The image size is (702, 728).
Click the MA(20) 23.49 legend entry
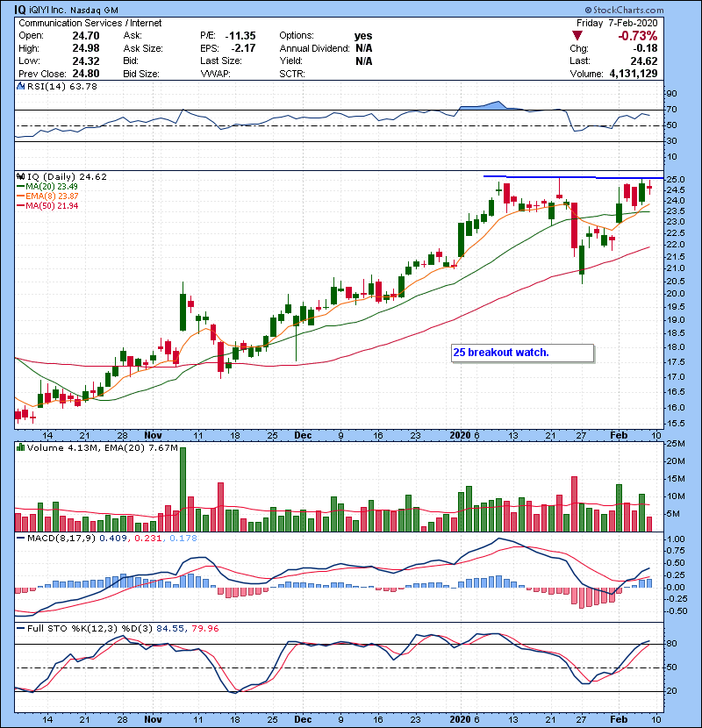tap(47, 187)
